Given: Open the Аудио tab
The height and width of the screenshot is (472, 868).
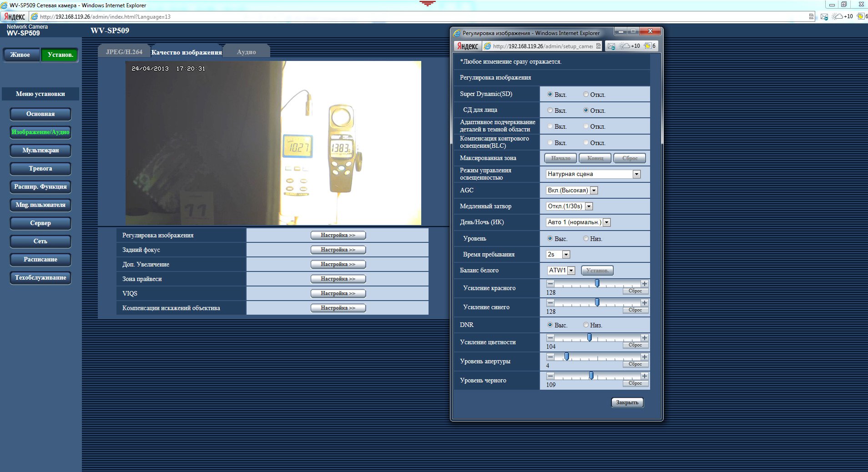Looking at the screenshot, I should click(246, 52).
